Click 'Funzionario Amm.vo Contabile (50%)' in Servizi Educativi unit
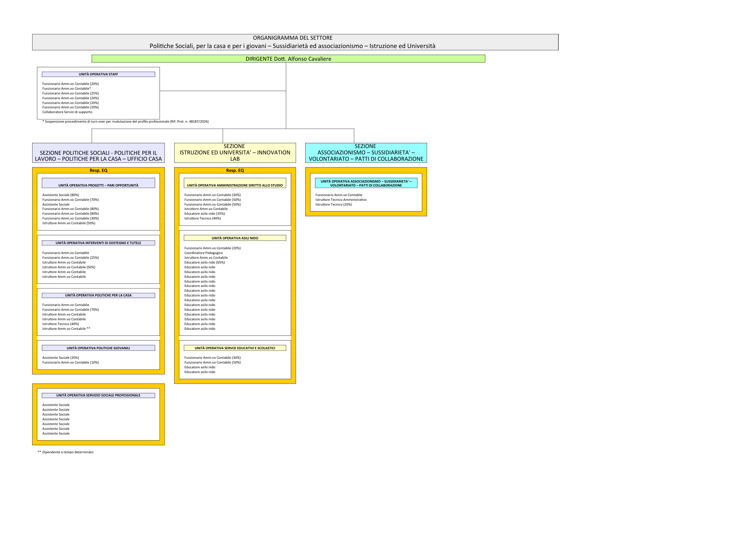Viewport: 756px width, 535px height. point(213,362)
